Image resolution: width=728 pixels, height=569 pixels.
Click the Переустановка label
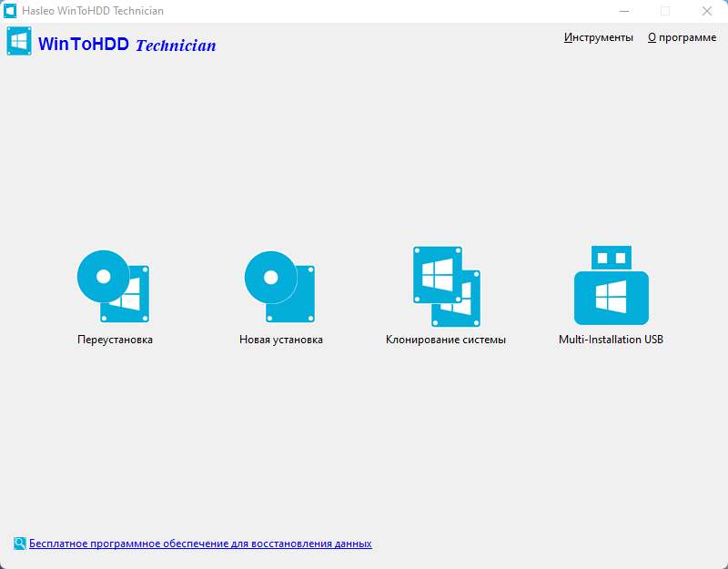(x=116, y=340)
